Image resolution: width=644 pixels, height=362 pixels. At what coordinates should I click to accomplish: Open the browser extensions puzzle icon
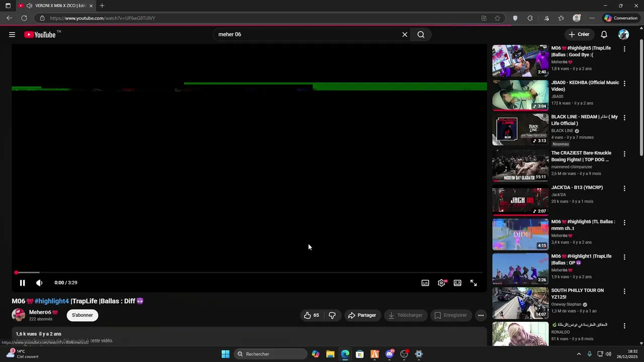pos(530,18)
